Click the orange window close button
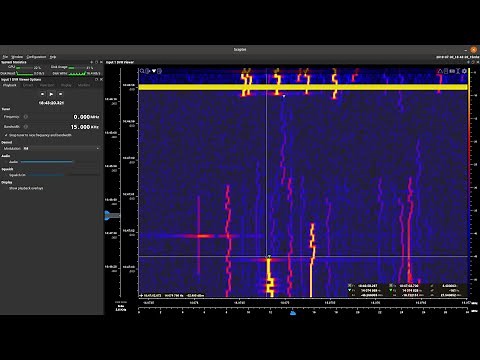The height and width of the screenshot is (360, 480). point(474,50)
